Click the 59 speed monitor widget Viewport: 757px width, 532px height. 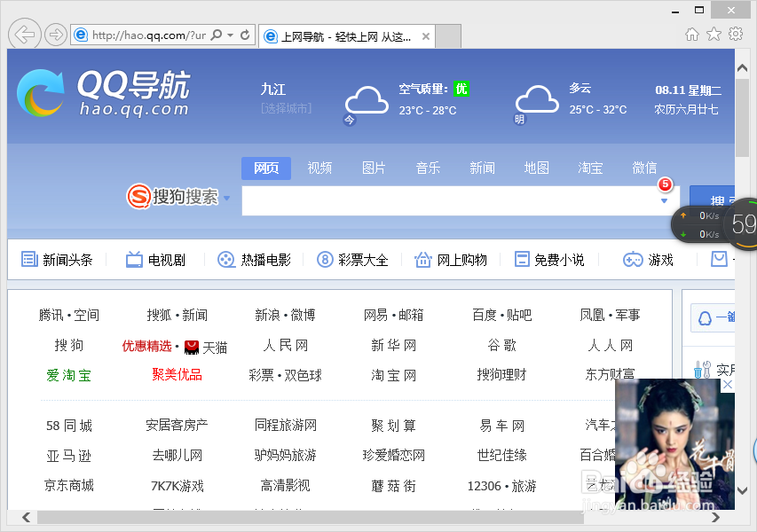742,223
